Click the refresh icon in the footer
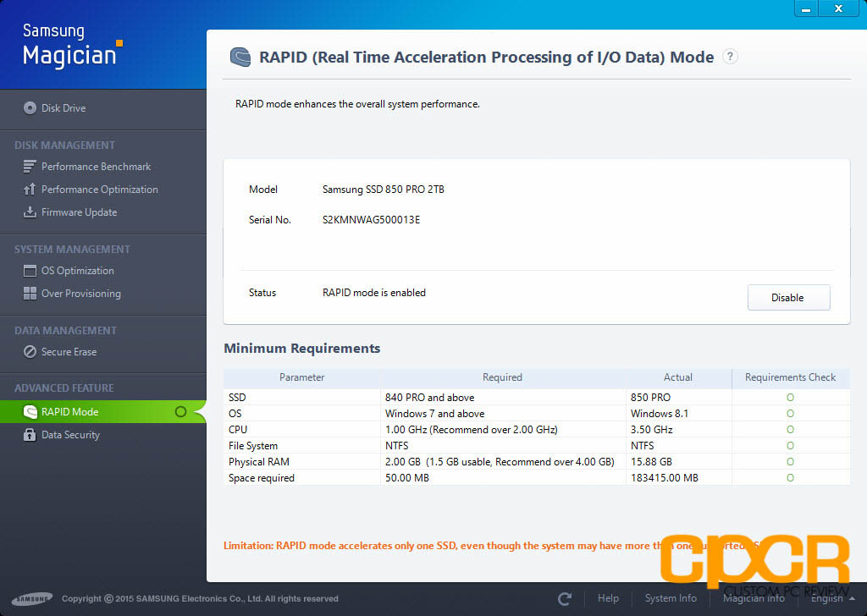The height and width of the screenshot is (616, 867). 565,598
